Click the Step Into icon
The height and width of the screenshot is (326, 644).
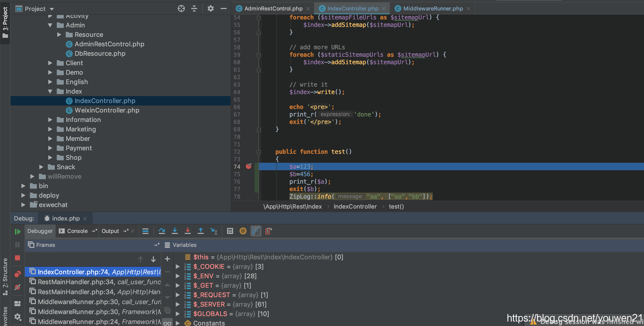[x=175, y=231]
